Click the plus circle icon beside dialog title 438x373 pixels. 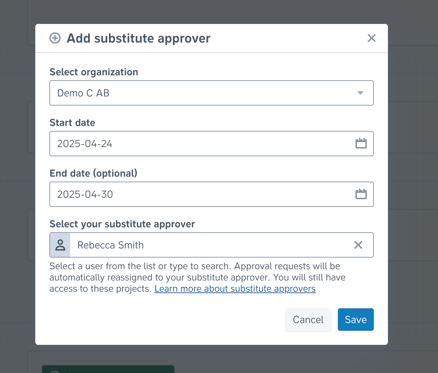tap(55, 38)
